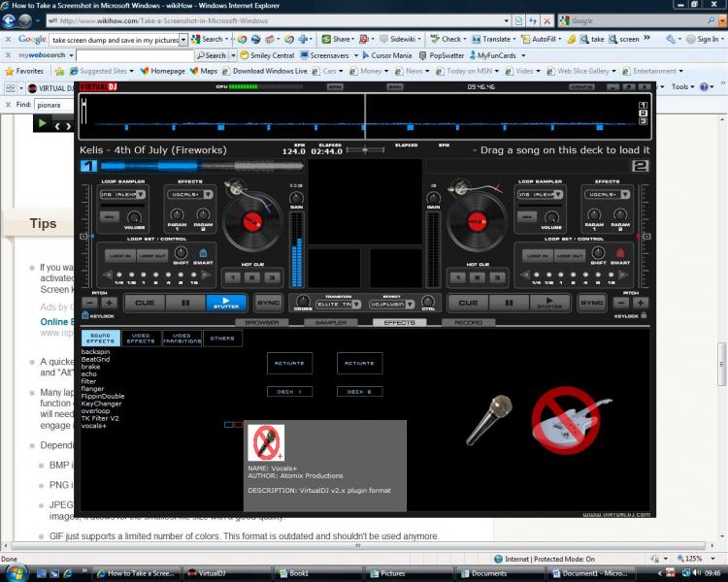Open the Video Effects tab
This screenshot has height=582, width=728.
pyautogui.click(x=141, y=339)
